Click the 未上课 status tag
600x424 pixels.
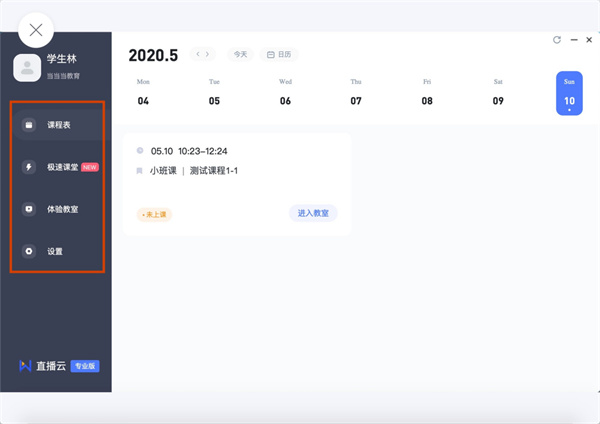tap(155, 215)
